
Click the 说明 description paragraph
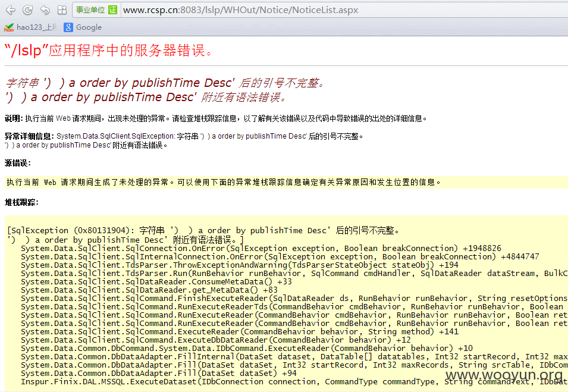point(216,118)
